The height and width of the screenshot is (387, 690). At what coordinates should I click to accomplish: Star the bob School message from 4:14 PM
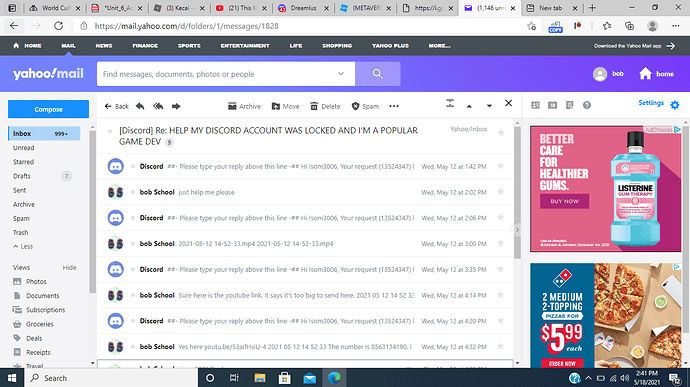(x=500, y=295)
